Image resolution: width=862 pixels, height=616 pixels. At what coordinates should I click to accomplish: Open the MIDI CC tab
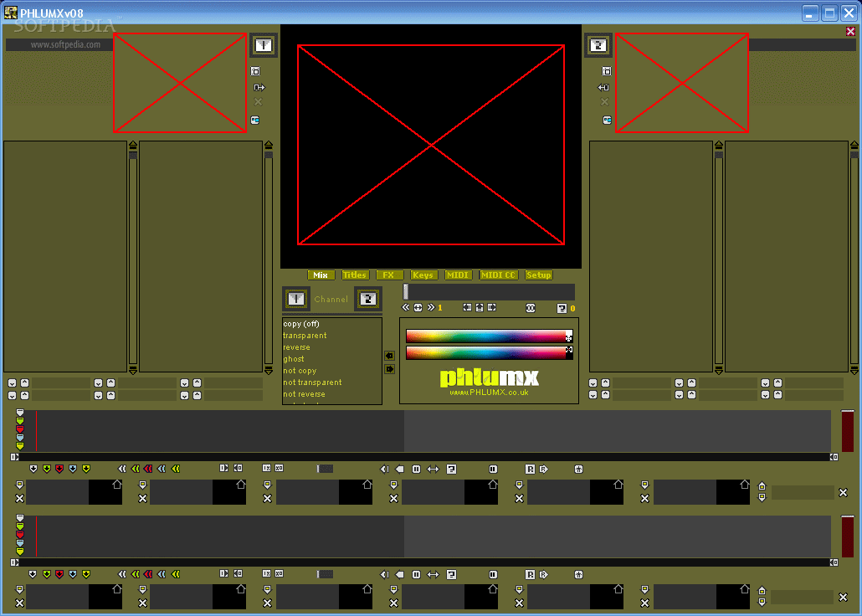coord(498,275)
